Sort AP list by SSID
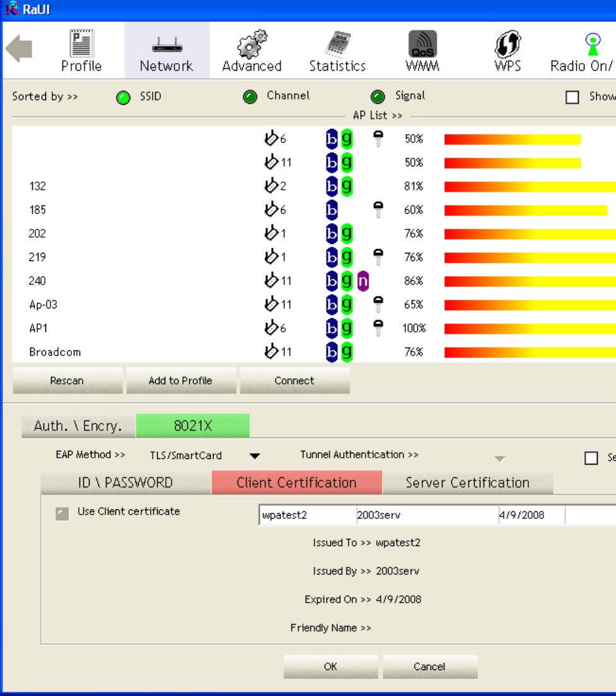Viewport: 616px width, 696px height. point(124,97)
